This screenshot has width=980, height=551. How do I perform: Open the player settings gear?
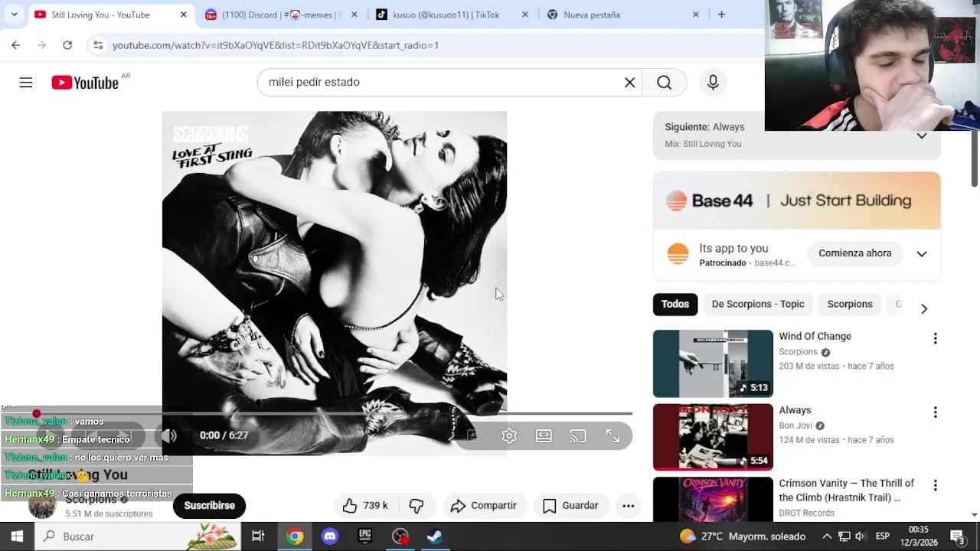509,435
